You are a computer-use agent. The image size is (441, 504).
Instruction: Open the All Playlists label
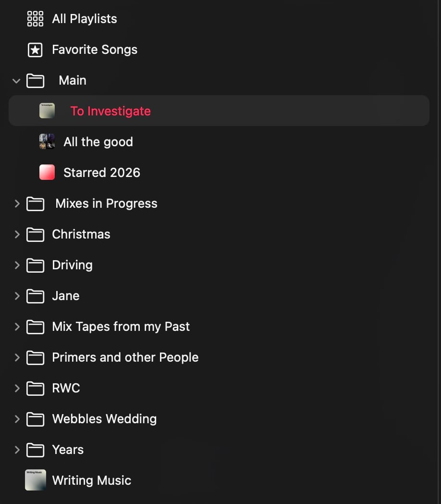pos(85,19)
